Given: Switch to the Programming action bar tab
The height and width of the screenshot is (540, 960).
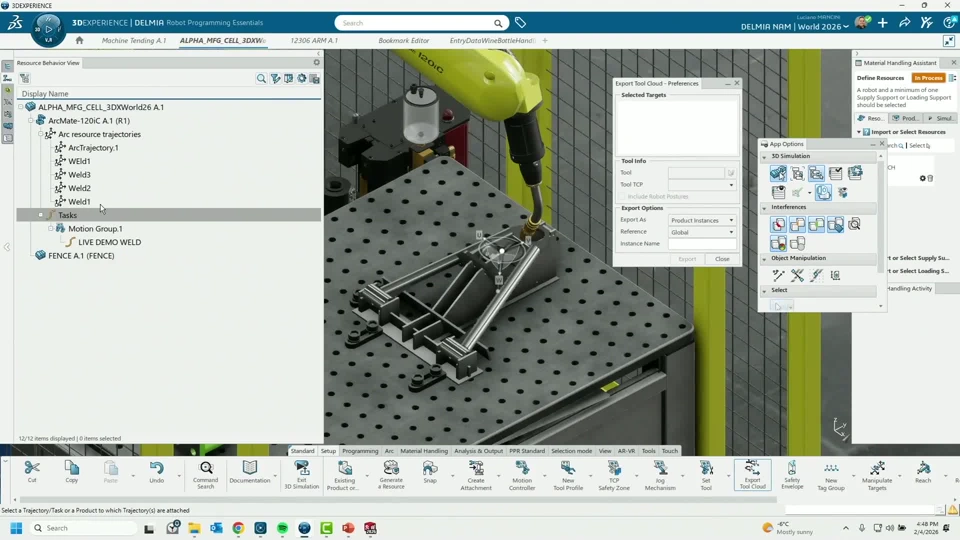Looking at the screenshot, I should pyautogui.click(x=360, y=451).
